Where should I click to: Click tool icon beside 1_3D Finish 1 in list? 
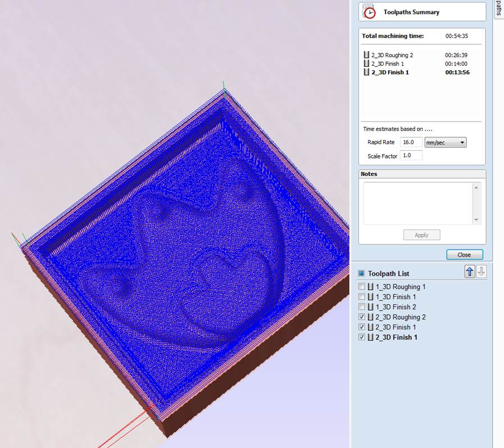pyautogui.click(x=371, y=297)
